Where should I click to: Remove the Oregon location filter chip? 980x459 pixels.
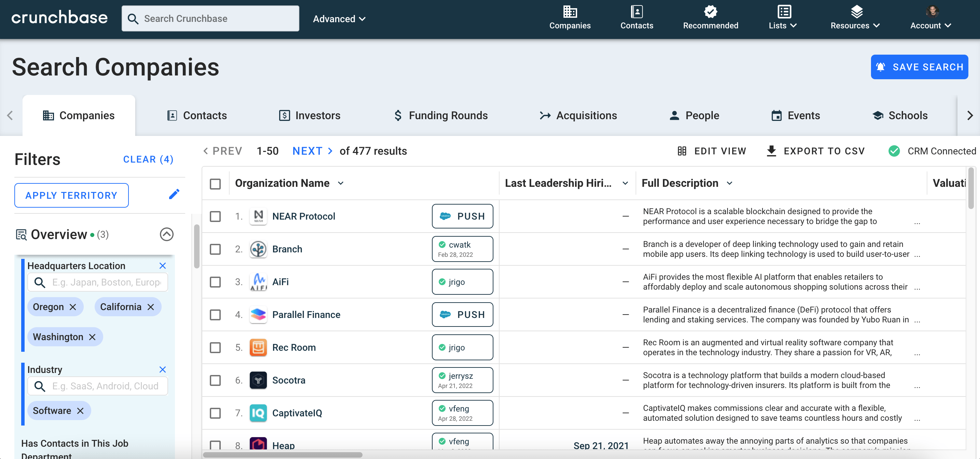click(x=73, y=307)
